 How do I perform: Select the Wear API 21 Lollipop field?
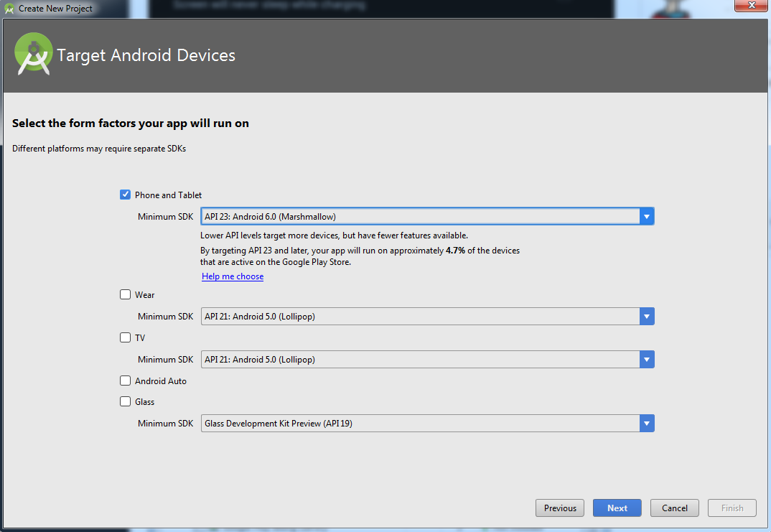click(x=420, y=317)
